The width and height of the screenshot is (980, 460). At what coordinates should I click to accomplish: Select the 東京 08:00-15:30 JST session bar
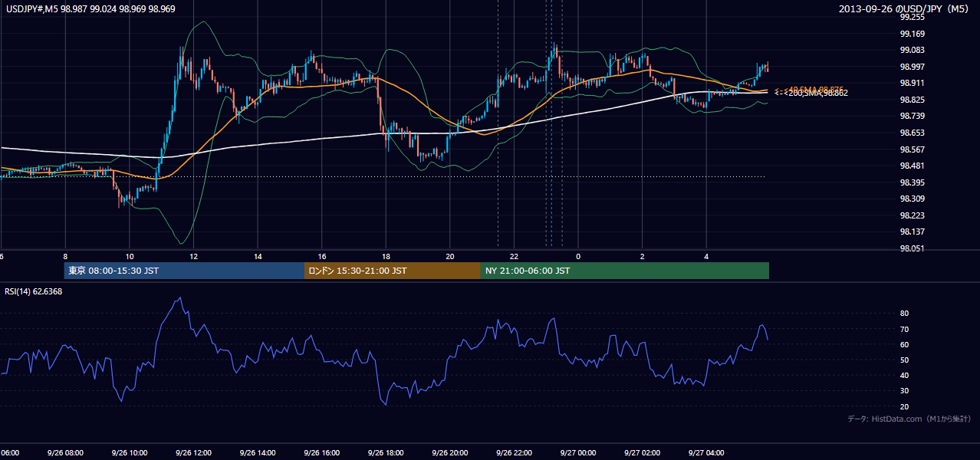point(184,271)
